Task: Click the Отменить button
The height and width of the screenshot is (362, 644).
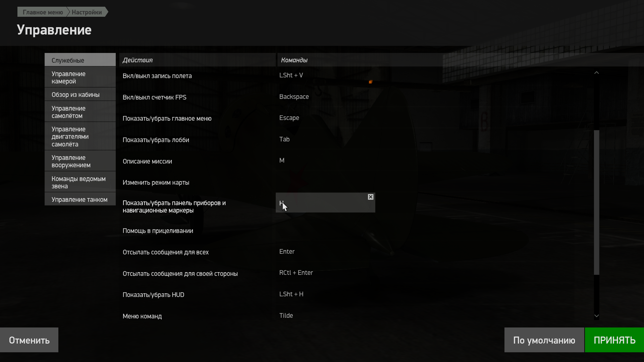Action: click(x=29, y=340)
